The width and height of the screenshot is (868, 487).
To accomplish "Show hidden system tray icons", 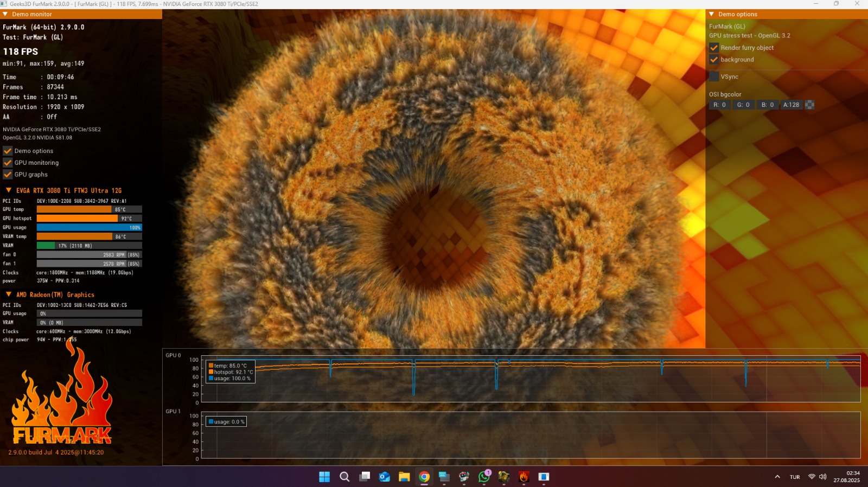I will (x=777, y=477).
